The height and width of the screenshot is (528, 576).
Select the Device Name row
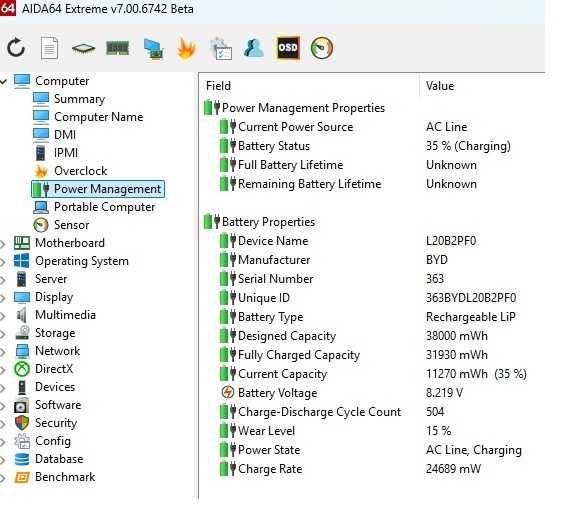tap(348, 241)
